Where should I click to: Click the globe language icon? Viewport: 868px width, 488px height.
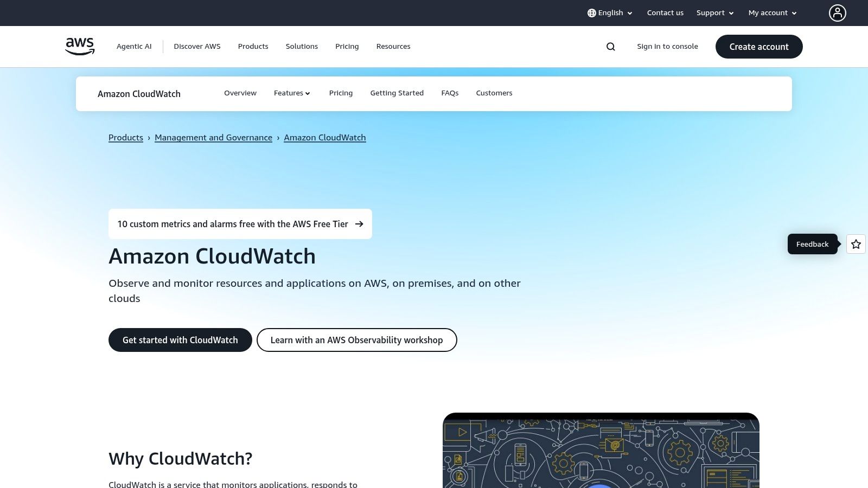[x=591, y=12]
